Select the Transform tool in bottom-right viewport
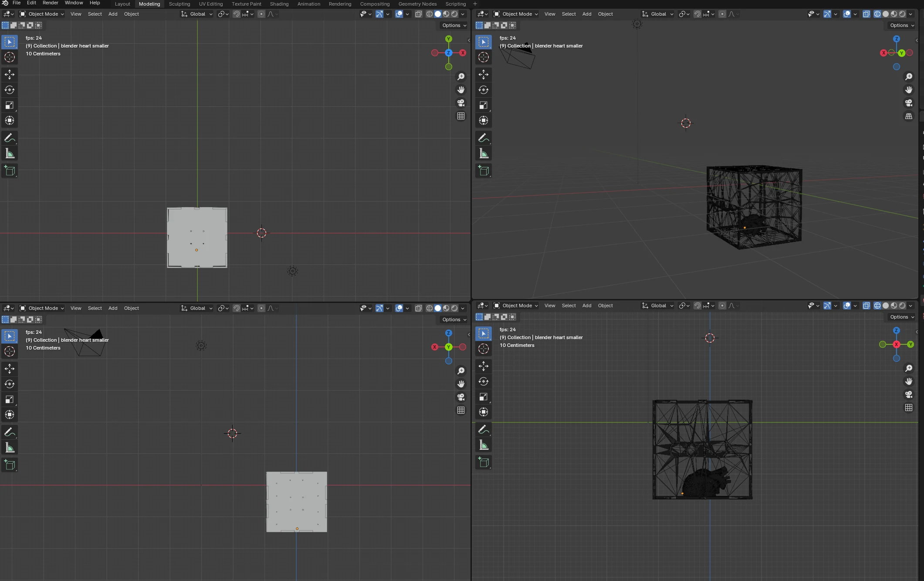 coord(484,412)
